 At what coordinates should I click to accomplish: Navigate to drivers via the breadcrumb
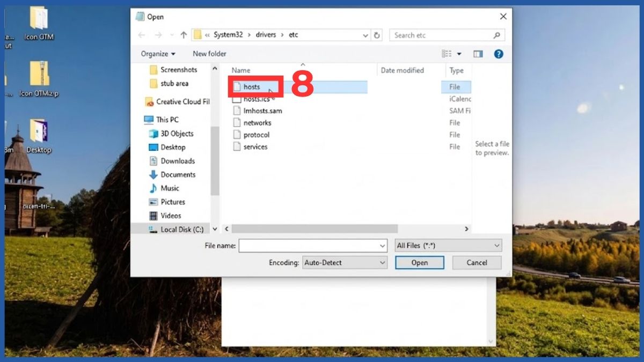click(x=267, y=34)
